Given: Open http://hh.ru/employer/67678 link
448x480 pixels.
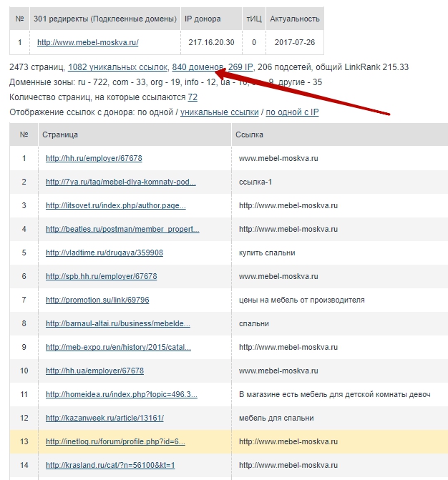Looking at the screenshot, I should coord(94,158).
